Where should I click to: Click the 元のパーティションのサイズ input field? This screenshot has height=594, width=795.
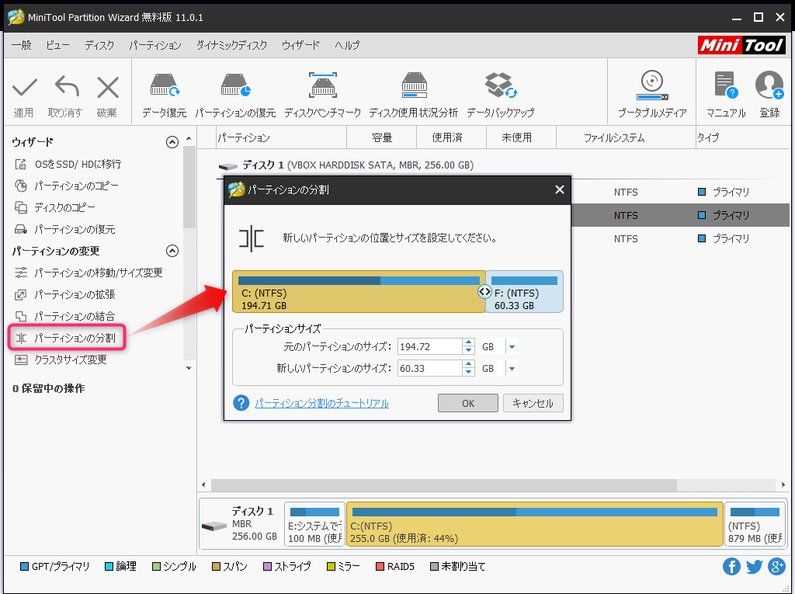(429, 347)
